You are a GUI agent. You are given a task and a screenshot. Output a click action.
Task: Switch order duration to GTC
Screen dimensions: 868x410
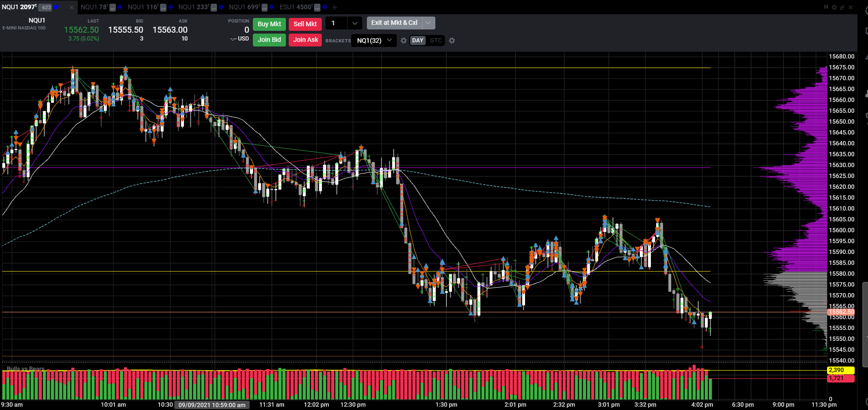point(436,40)
